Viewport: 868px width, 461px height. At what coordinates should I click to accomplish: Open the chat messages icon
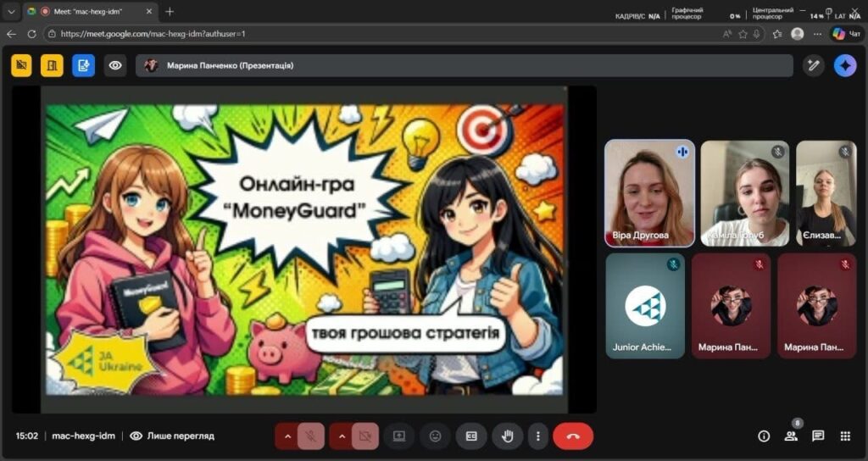click(x=818, y=436)
